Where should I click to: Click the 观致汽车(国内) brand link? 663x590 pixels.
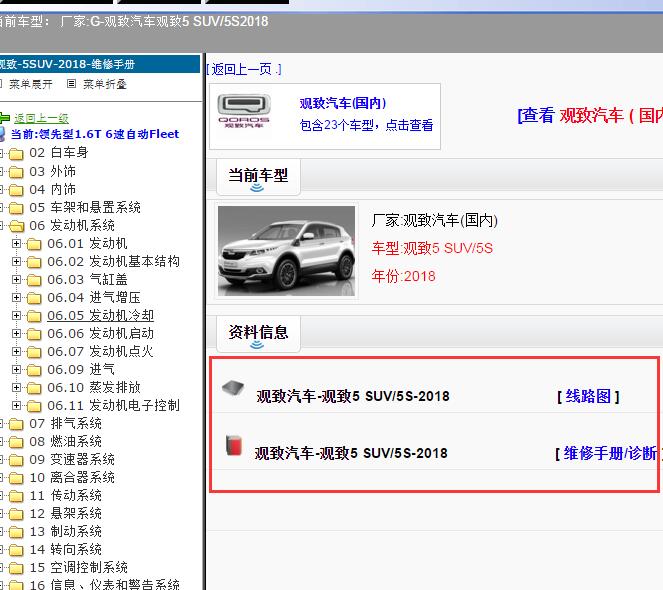[x=343, y=103]
